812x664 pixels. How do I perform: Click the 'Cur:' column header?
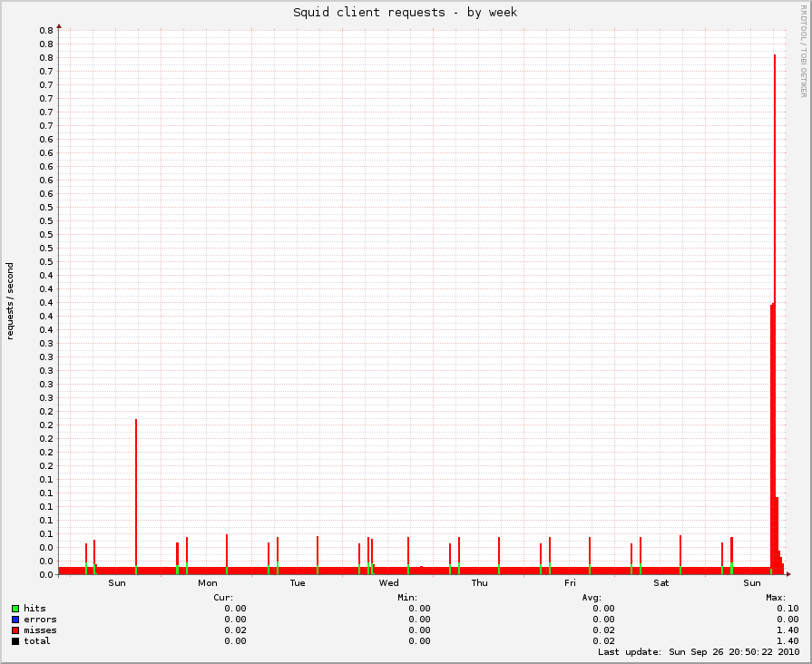click(x=224, y=598)
